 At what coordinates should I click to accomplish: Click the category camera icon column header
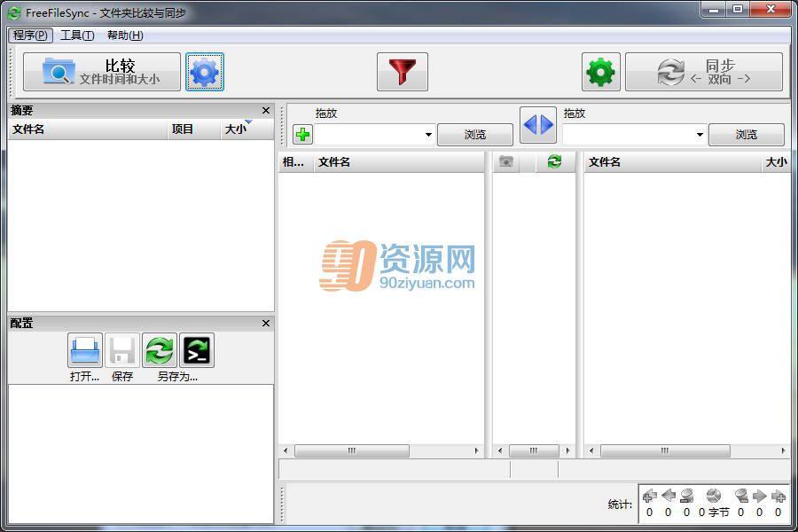pyautogui.click(x=506, y=162)
